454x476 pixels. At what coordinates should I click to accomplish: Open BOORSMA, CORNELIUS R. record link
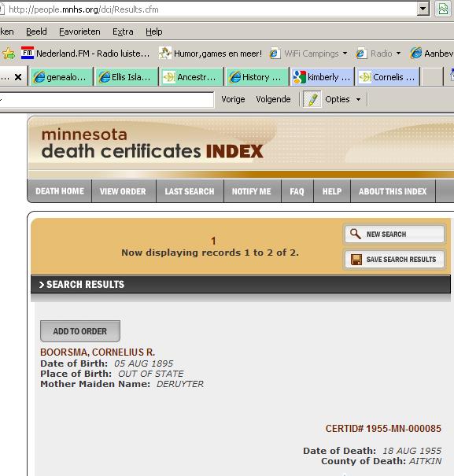click(x=98, y=352)
